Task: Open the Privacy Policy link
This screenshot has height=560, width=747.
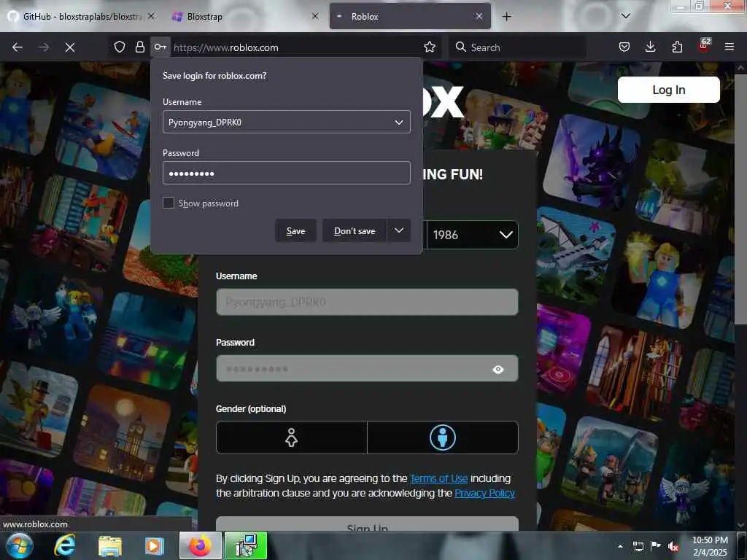Action: [484, 493]
